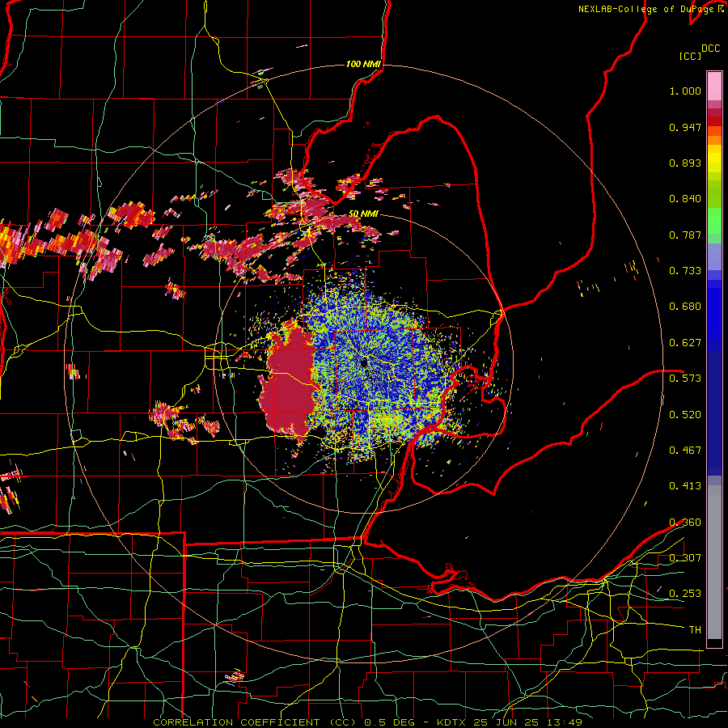Pick the bright green band on color bar
This screenshot has height=728, width=728.
(714, 220)
